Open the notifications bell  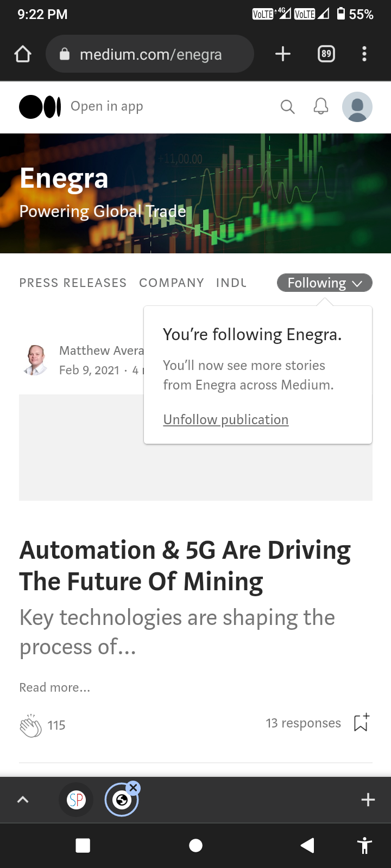321,106
